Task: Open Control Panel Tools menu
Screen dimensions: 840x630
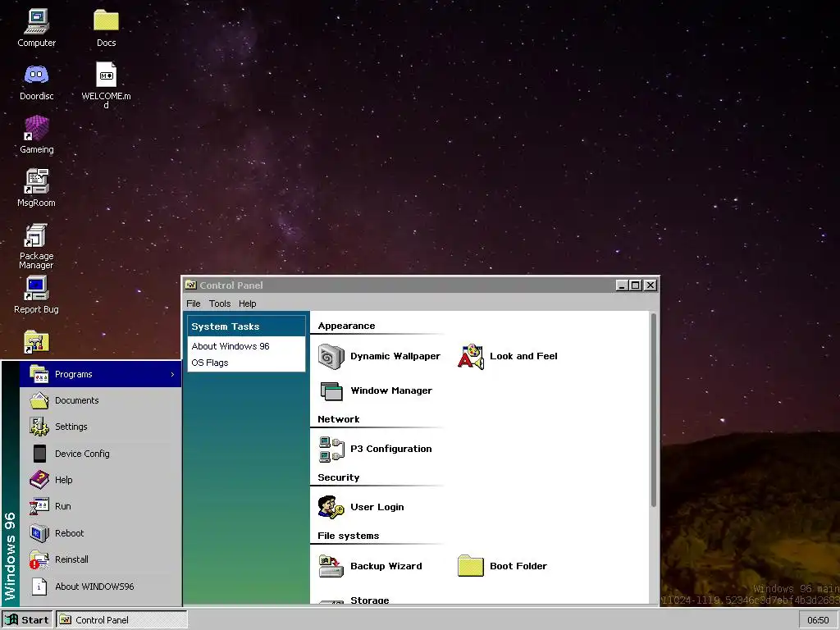Action: pyautogui.click(x=220, y=304)
